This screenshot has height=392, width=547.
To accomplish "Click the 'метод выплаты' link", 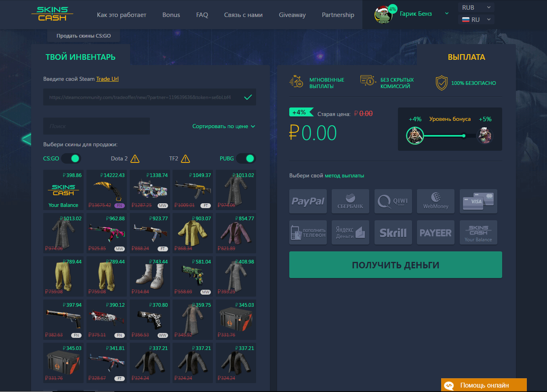I will [x=345, y=175].
